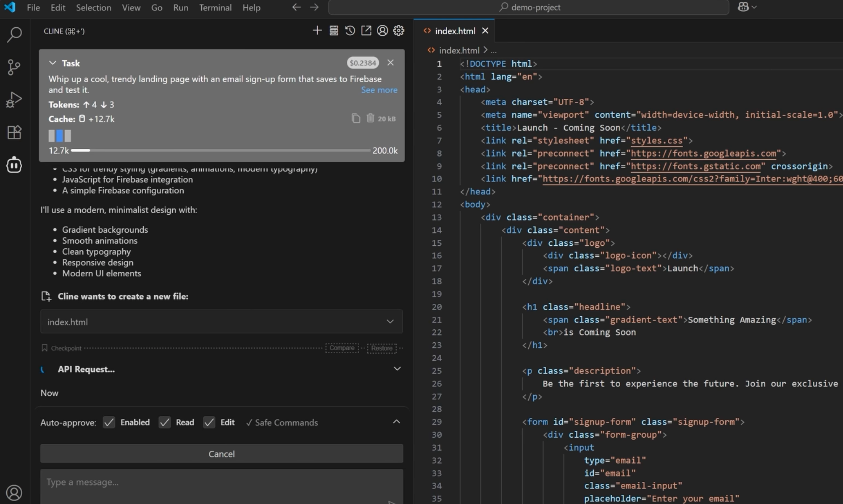Click the See more link

tap(379, 90)
